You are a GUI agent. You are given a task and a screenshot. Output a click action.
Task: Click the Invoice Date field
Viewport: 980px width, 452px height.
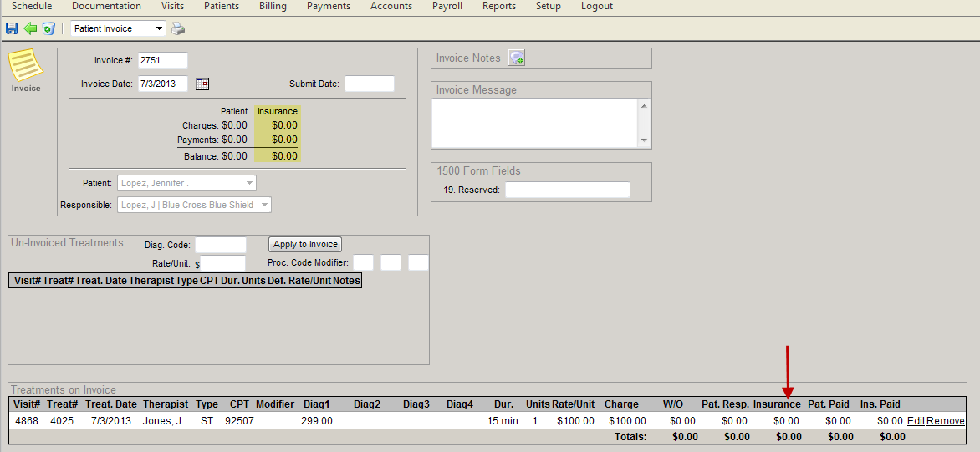click(162, 84)
